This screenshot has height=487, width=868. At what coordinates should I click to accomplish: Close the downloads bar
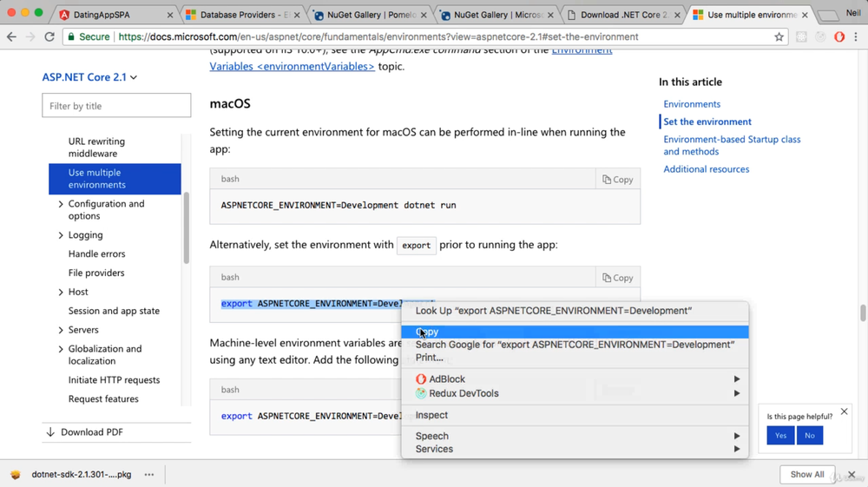852,475
